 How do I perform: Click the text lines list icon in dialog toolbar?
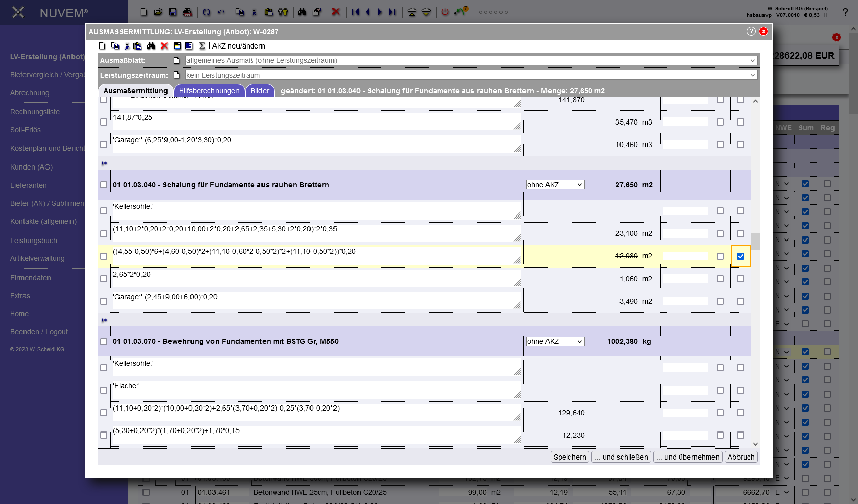tap(189, 46)
